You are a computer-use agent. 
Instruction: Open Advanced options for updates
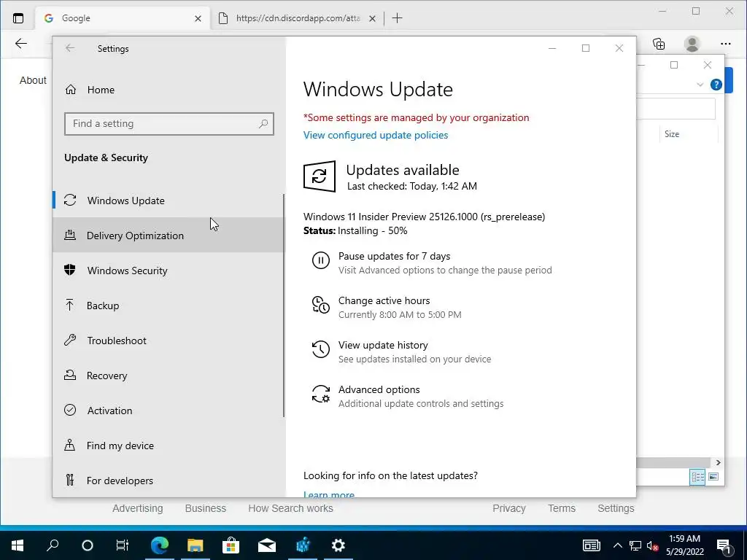click(379, 389)
